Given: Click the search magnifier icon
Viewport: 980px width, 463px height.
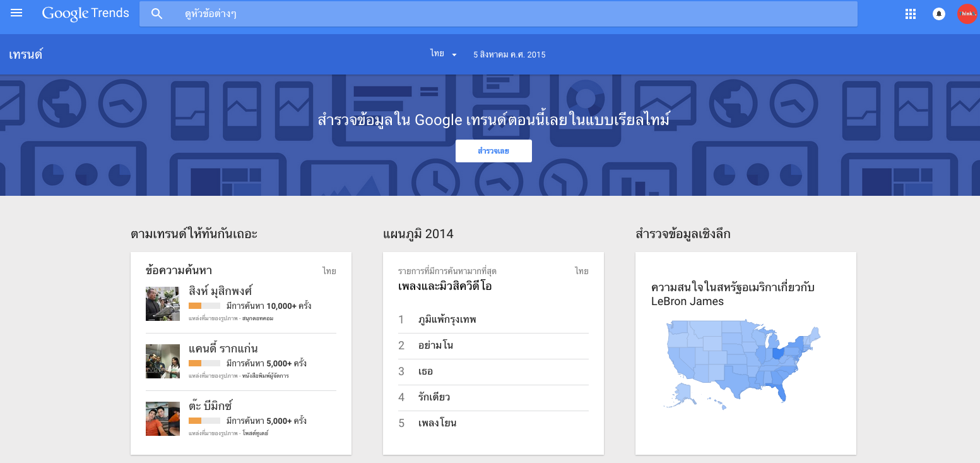Looking at the screenshot, I should coord(157,14).
